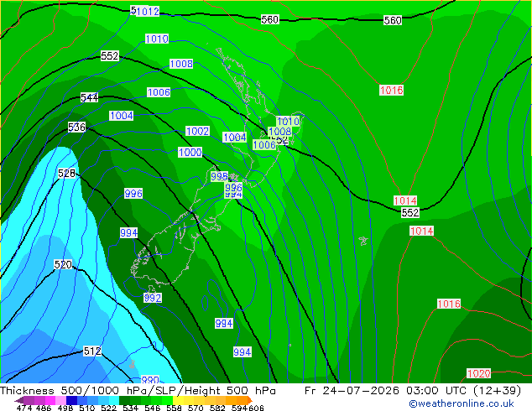Click the black '512' height contour label
Viewport: 532px width, 411px height.
click(92, 351)
